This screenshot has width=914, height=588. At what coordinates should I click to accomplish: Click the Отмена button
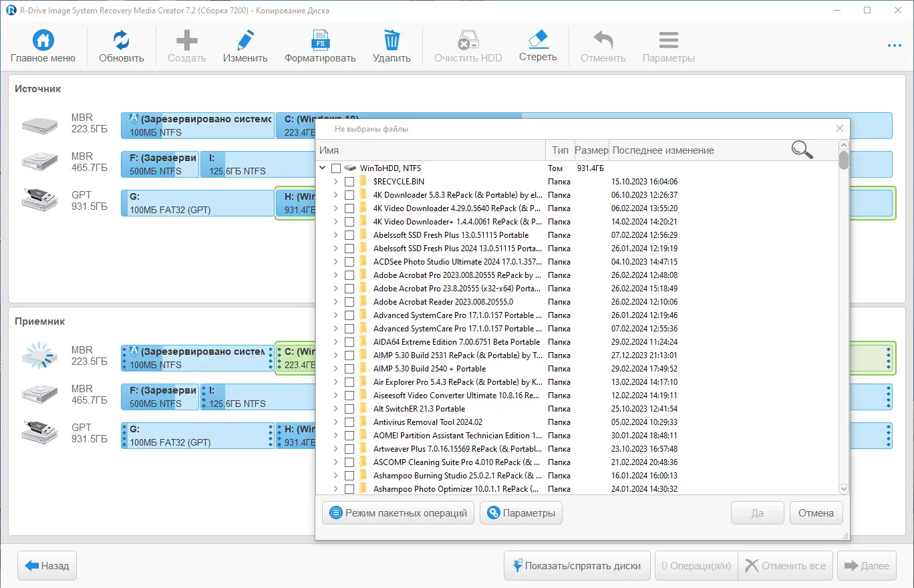point(816,513)
